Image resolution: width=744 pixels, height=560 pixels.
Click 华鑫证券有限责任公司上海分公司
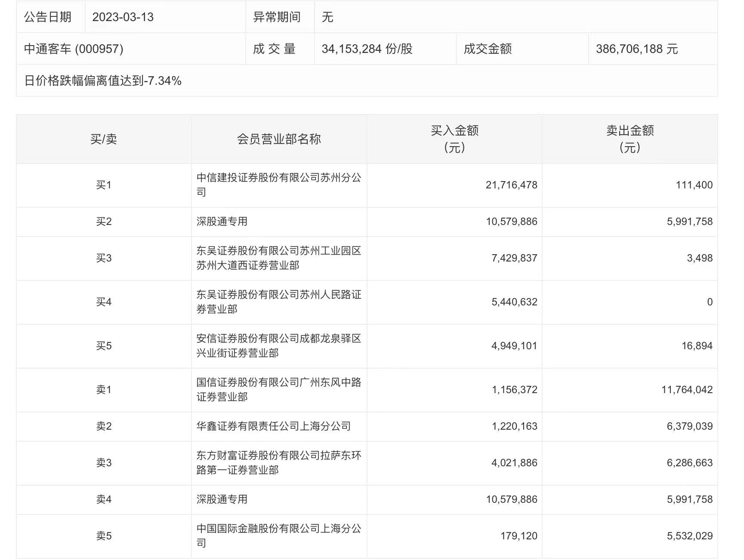coord(274,426)
